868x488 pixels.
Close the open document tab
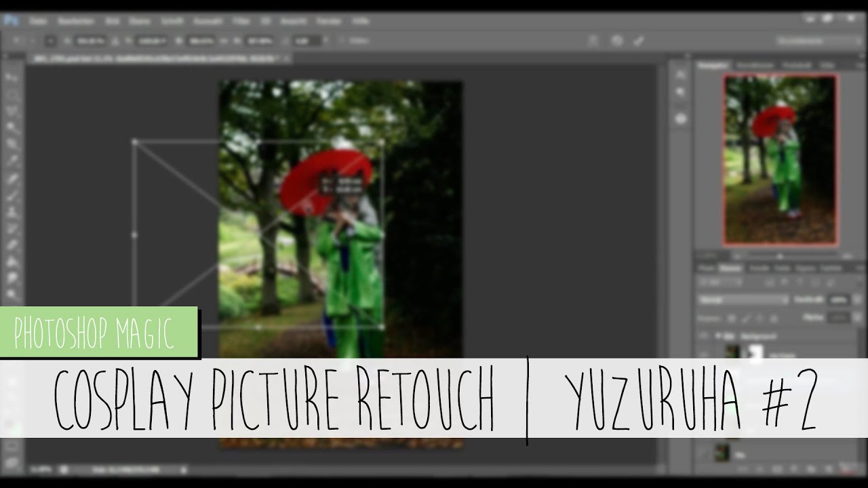(286, 59)
